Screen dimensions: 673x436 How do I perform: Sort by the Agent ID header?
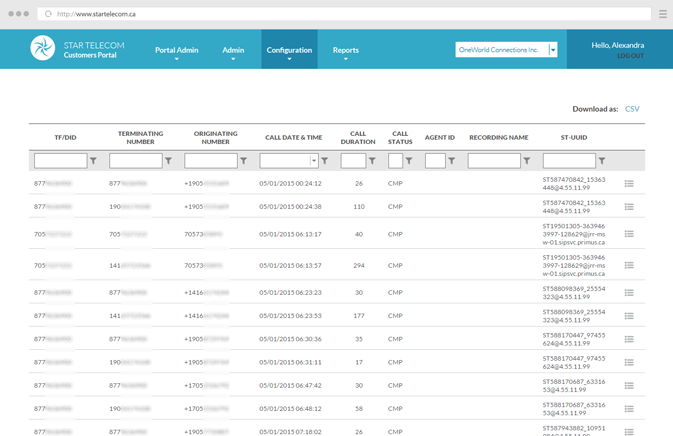440,137
